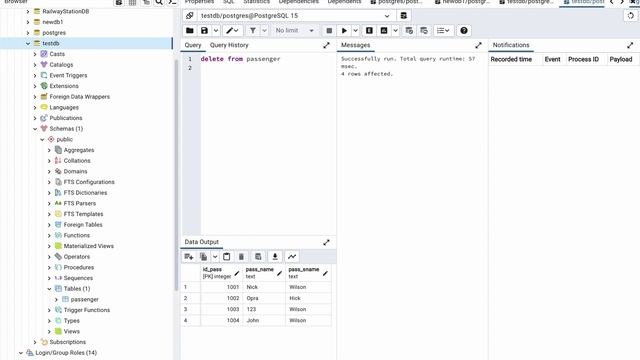
Task: Click the filter rows funnel icon
Action: pos(253,31)
